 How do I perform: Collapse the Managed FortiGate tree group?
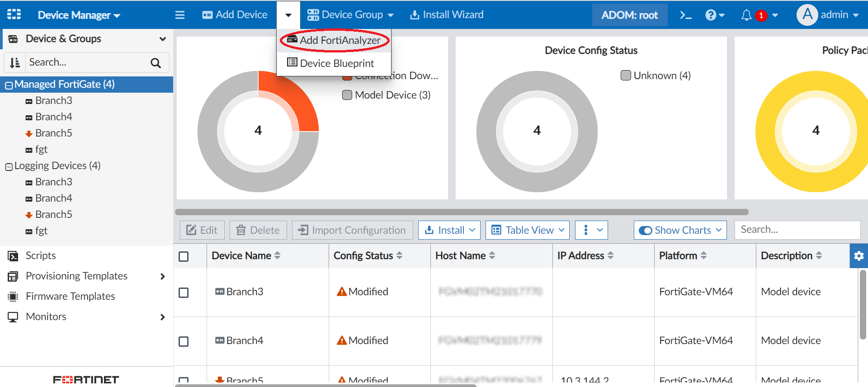[x=9, y=85]
